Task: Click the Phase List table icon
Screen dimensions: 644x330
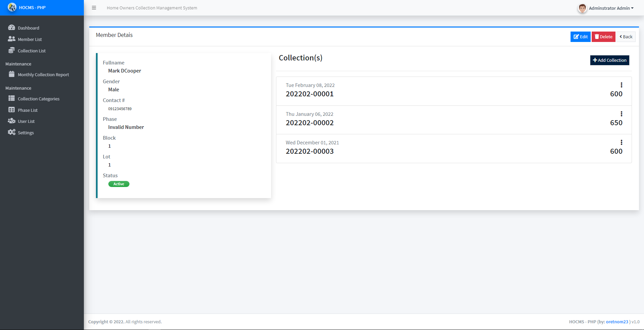Action: tap(12, 110)
